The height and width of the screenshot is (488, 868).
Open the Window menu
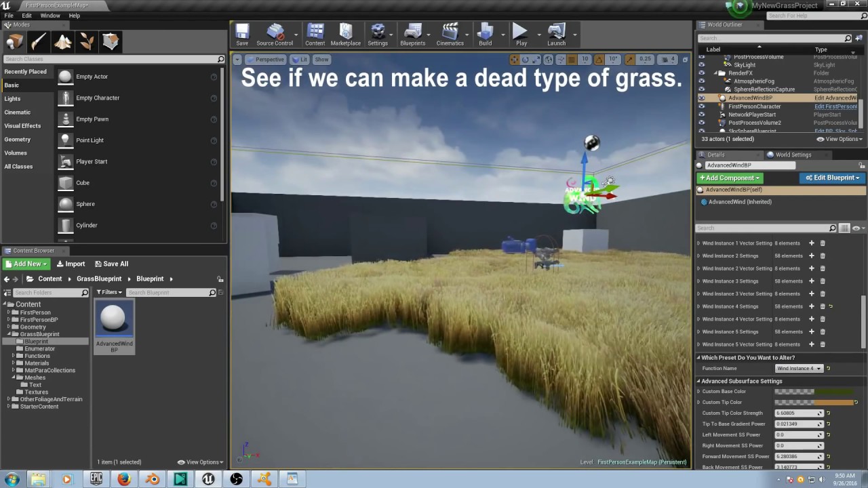coord(50,16)
